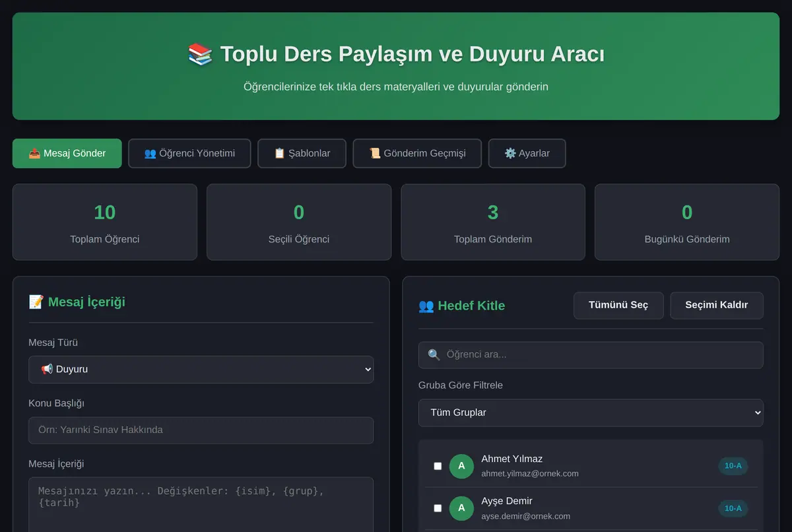The width and height of the screenshot is (792, 532).
Task: Click the gear icon on Ayarlar tab
Action: coord(510,153)
